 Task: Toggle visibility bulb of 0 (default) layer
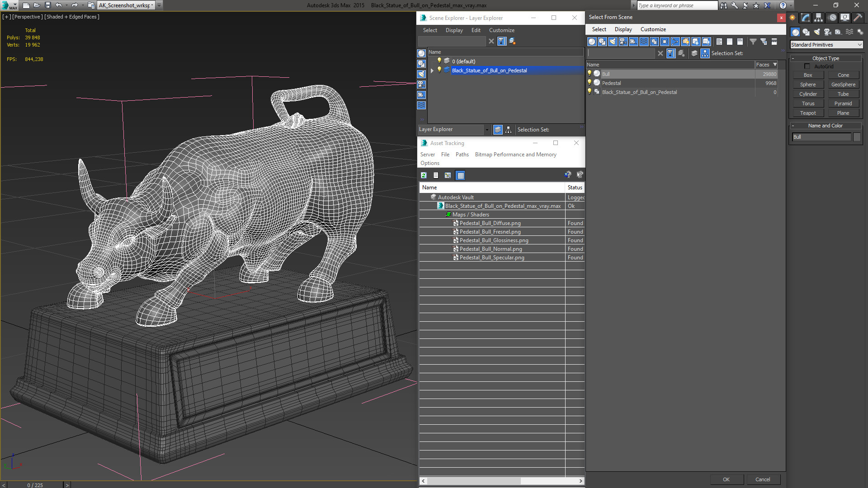click(x=439, y=61)
